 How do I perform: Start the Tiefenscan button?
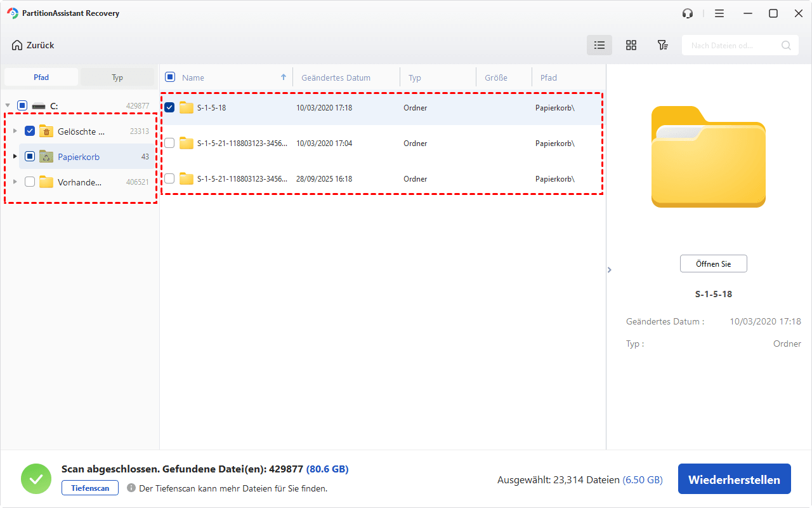tap(90, 488)
